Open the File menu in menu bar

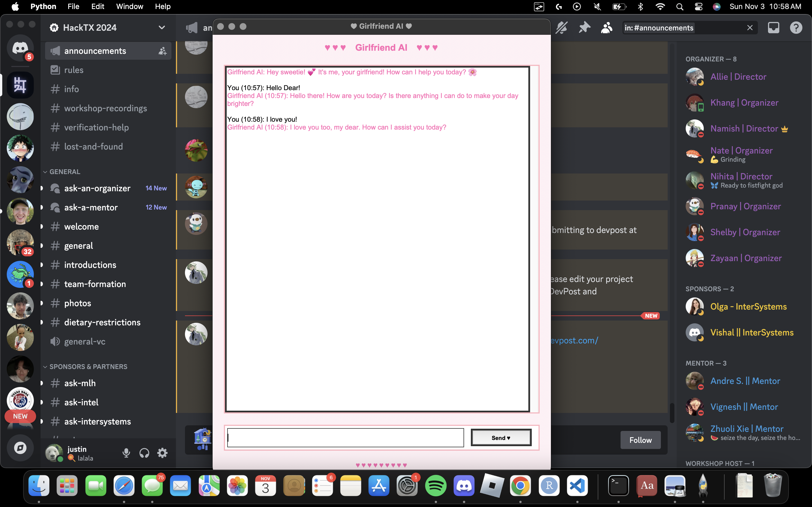click(73, 6)
